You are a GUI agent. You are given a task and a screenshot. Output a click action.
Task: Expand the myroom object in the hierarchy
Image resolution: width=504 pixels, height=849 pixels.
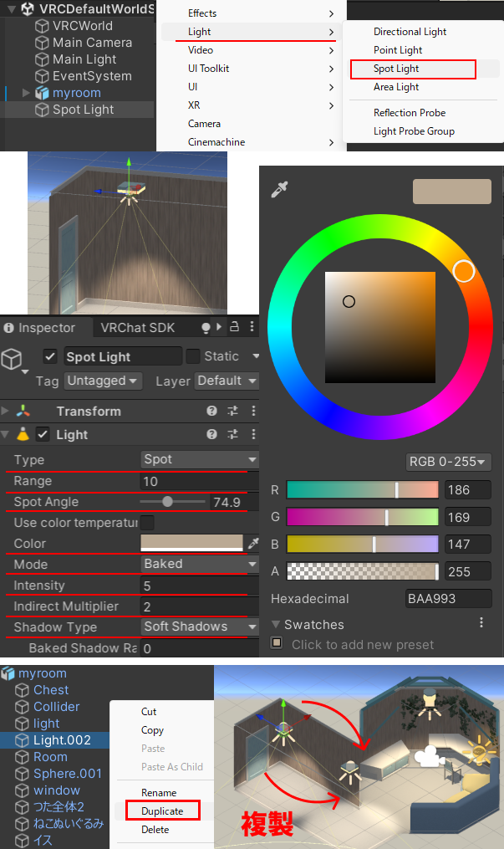click(x=26, y=93)
